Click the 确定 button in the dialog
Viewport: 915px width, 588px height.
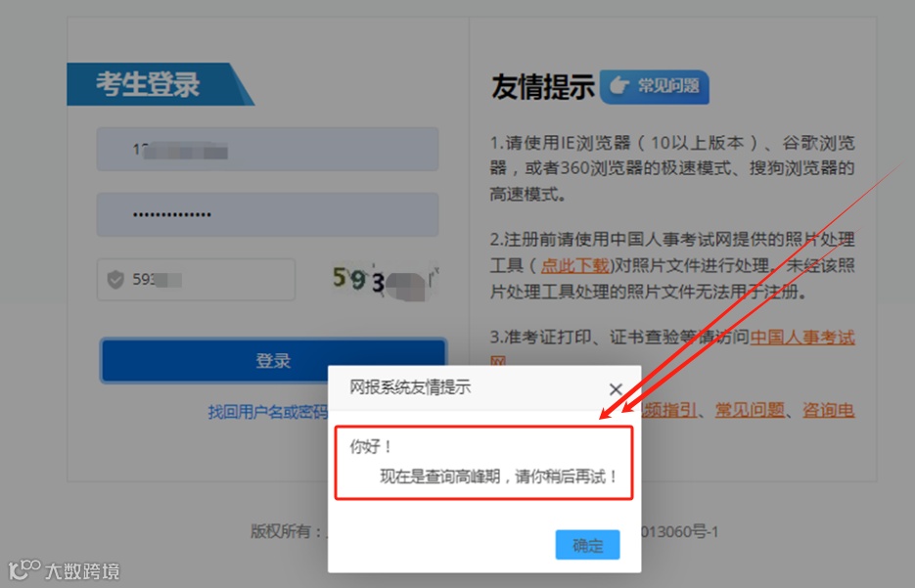[x=587, y=545]
